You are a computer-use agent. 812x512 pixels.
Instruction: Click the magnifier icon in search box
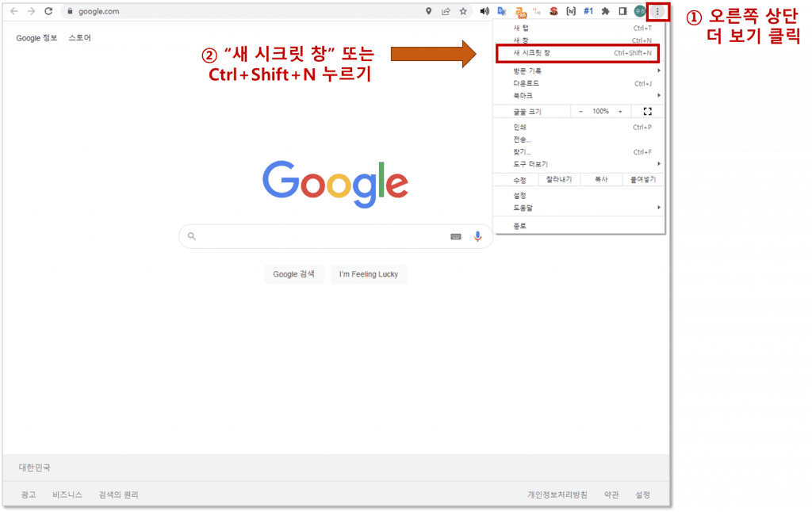tap(192, 236)
